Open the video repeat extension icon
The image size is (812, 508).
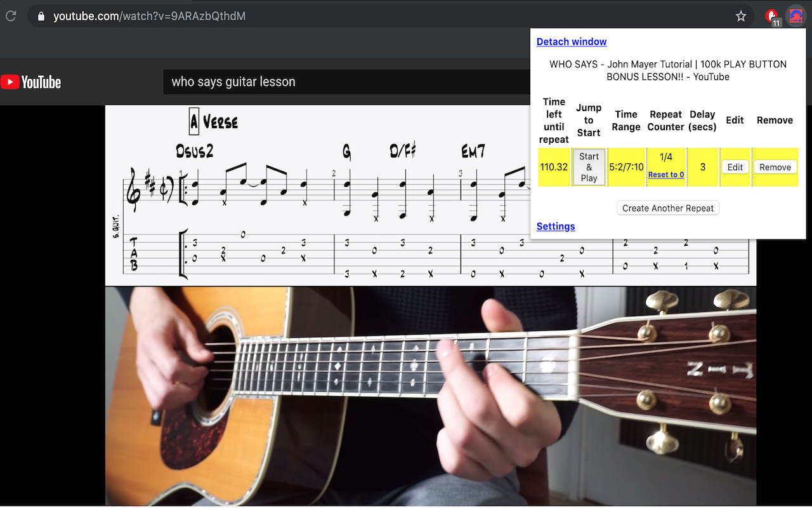[x=795, y=17]
